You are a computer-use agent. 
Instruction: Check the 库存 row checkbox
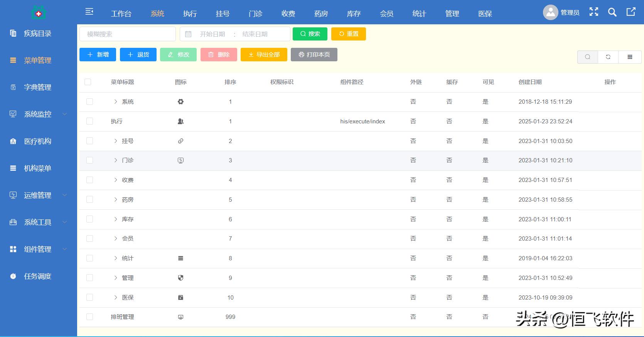pos(90,219)
